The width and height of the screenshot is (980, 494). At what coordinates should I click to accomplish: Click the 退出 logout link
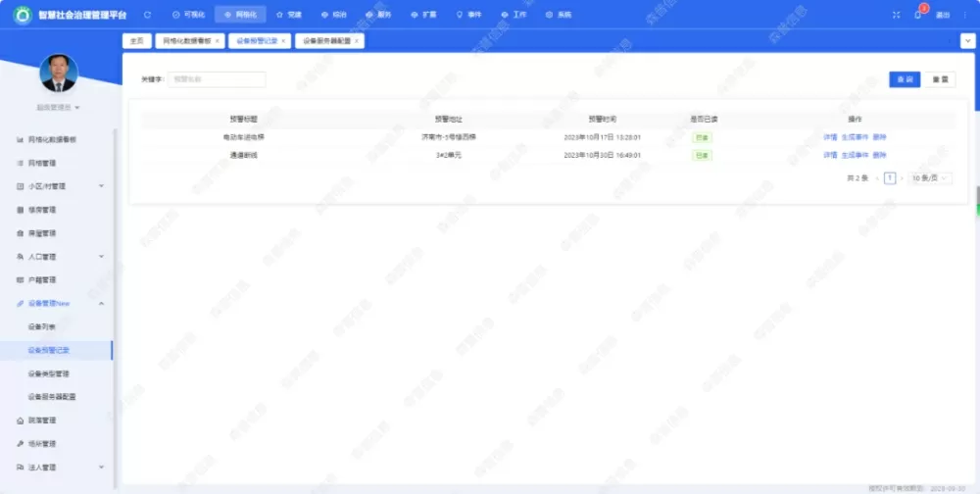click(x=943, y=15)
